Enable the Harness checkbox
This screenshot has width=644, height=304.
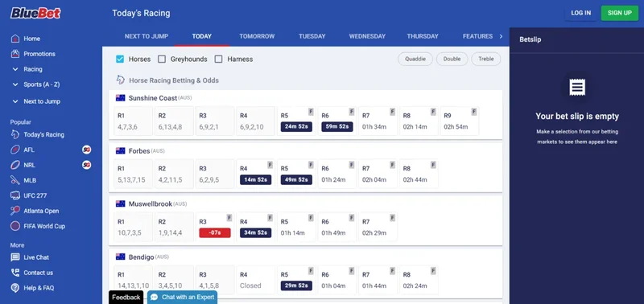218,59
